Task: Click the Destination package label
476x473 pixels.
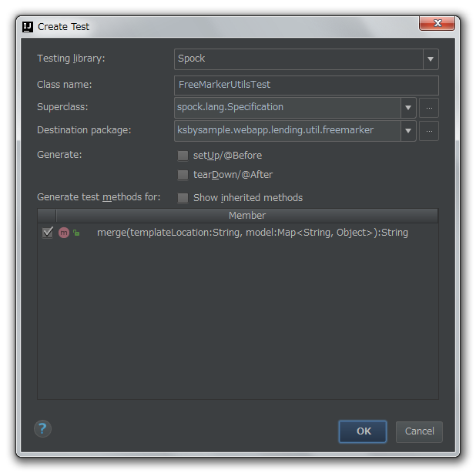Action: coord(84,130)
